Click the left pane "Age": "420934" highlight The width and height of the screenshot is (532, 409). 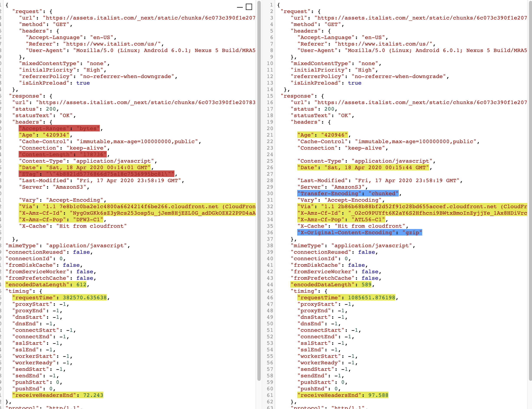pyautogui.click(x=44, y=135)
